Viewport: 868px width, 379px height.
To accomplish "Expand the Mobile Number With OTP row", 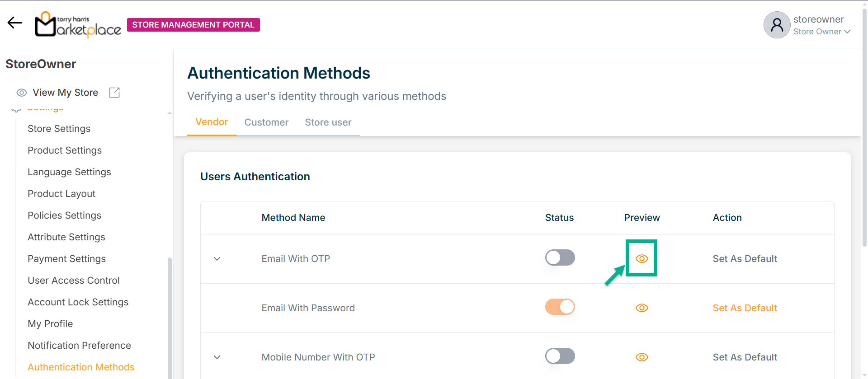I will pos(217,357).
